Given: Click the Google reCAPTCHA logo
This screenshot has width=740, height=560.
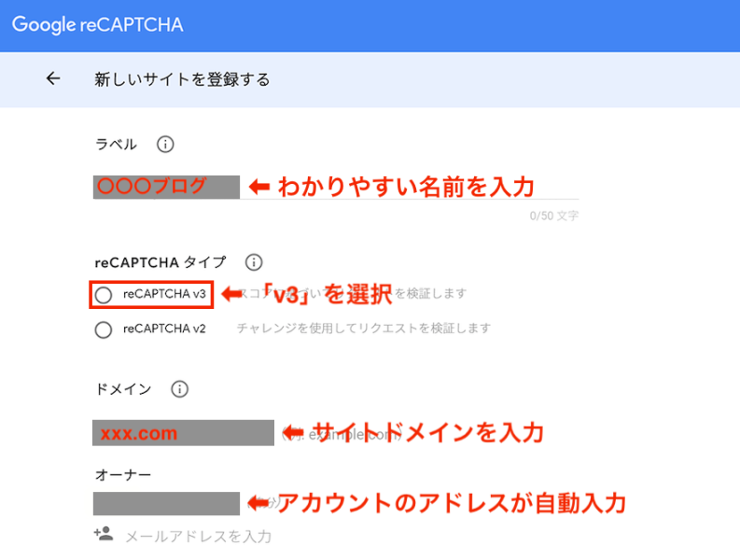Looking at the screenshot, I should (98, 25).
